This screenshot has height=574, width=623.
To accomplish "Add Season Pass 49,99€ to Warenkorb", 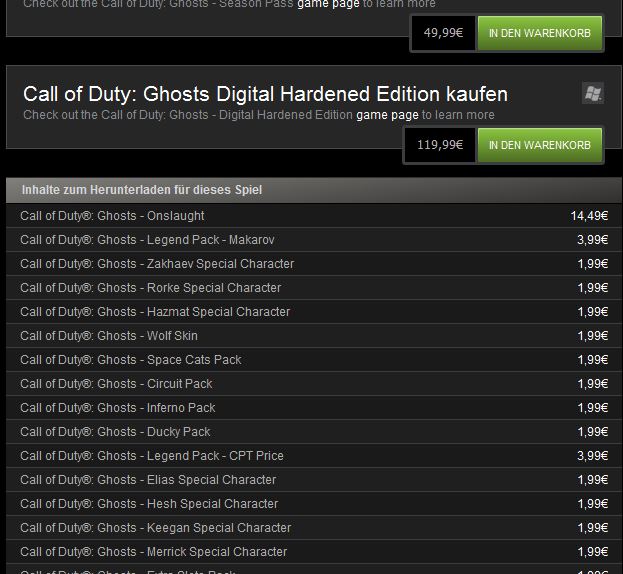I will click(x=540, y=33).
